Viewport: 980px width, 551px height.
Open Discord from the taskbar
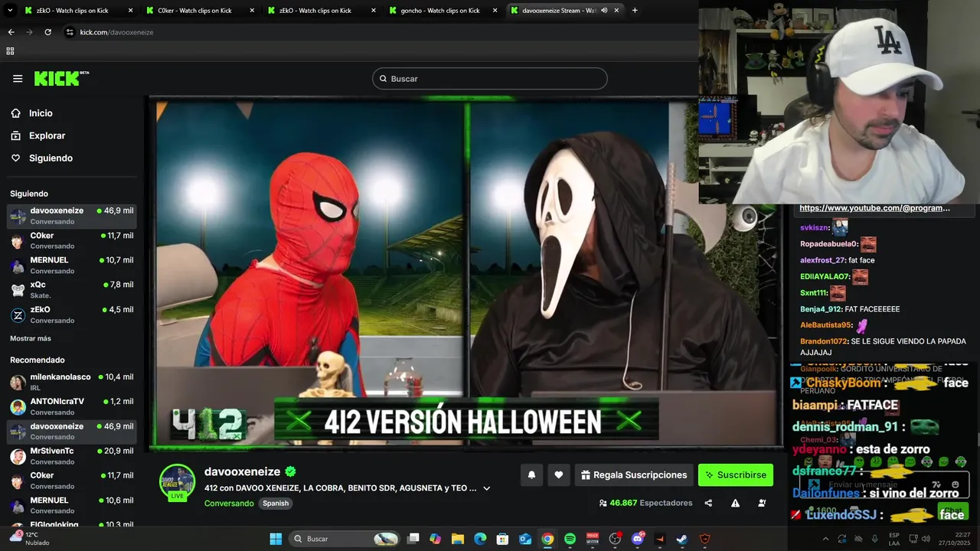coord(637,539)
